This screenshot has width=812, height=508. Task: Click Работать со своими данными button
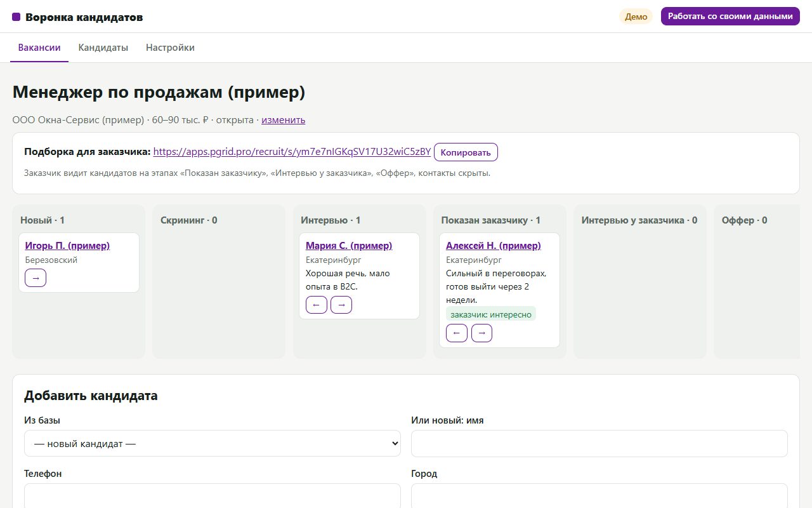click(730, 17)
